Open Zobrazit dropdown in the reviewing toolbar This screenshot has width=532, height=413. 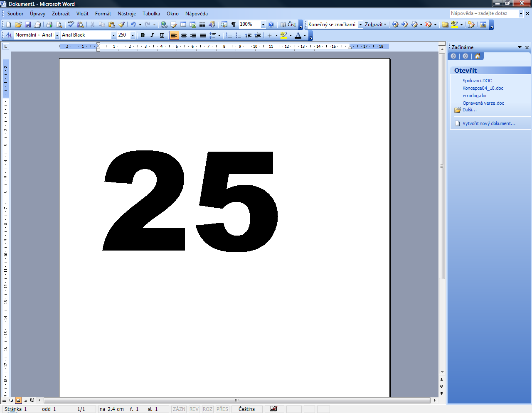point(375,25)
